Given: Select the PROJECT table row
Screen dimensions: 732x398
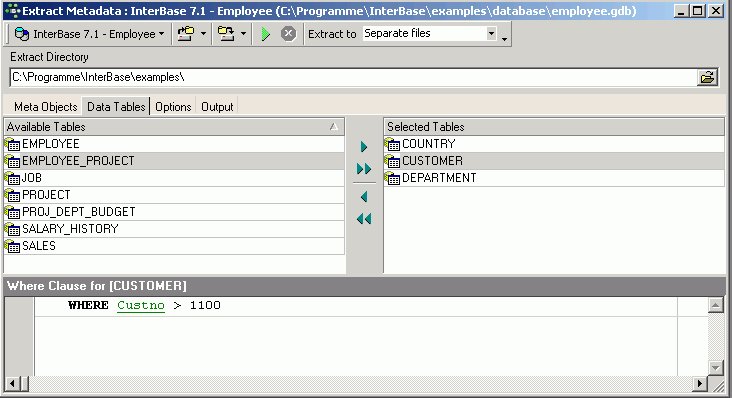Looking at the screenshot, I should pos(174,195).
